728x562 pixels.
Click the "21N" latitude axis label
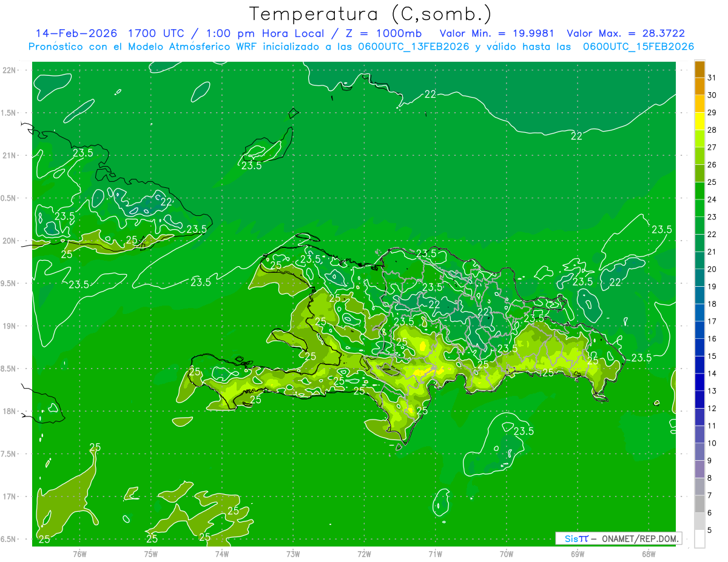10,156
